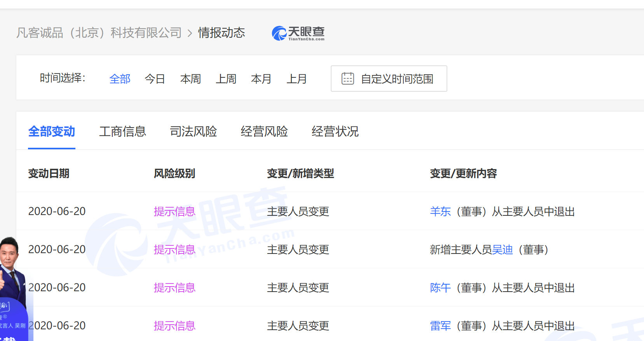Click the 变更/新增类型 column header

300,173
